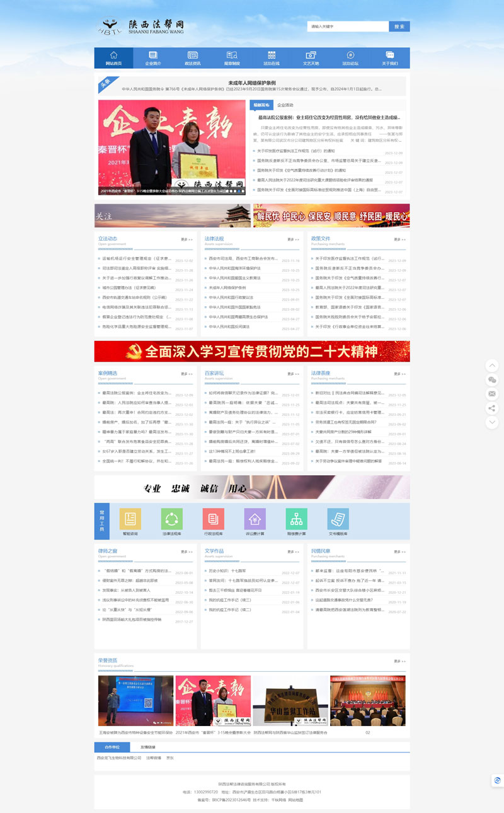
Task: Open the 智能咨询 tool icon
Action: tap(130, 519)
